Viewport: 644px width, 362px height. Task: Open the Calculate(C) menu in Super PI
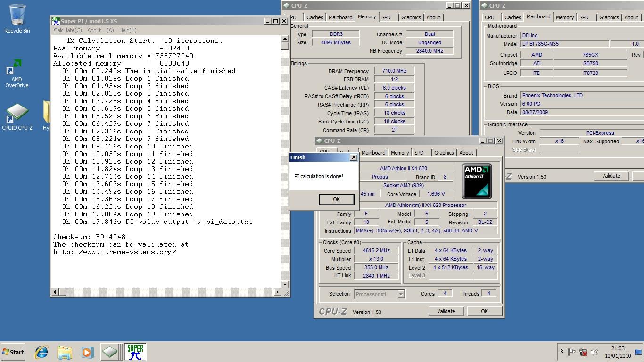(67, 30)
